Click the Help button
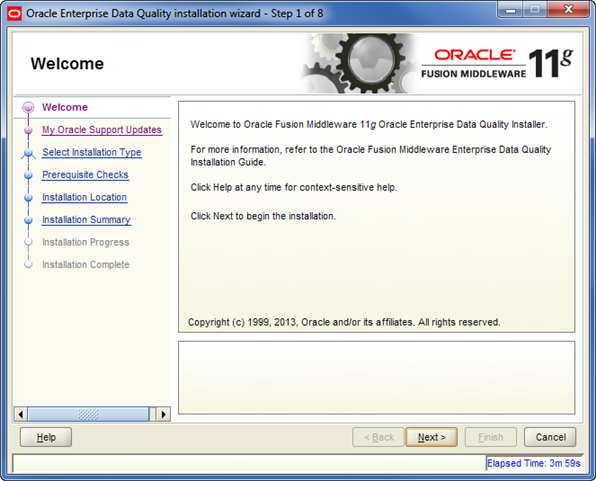 46,437
